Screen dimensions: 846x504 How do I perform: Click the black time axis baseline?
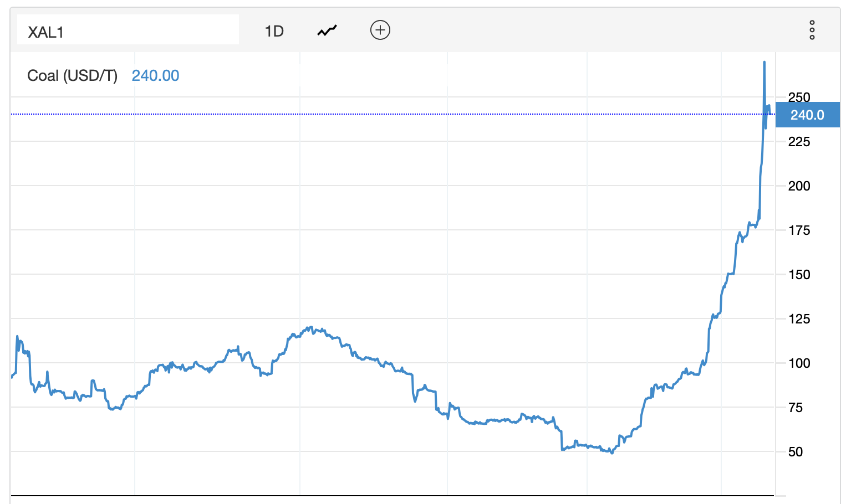[x=388, y=495]
